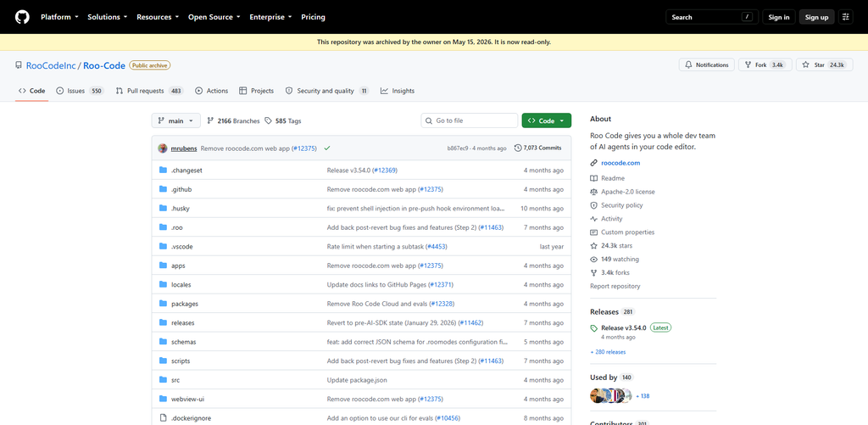Click the .roo folder icon
Viewport: 868px width, 425px height.
click(x=163, y=227)
